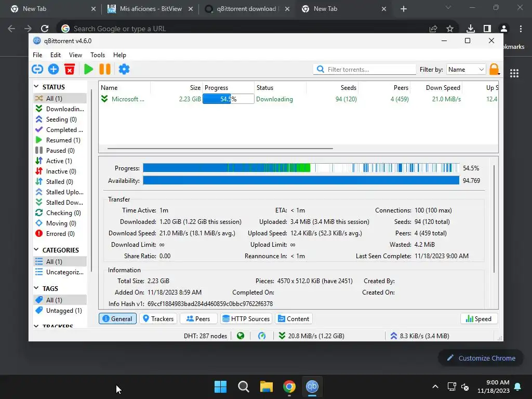Select the Stalled Uploading status filter
Image resolution: width=532 pixels, height=399 pixels.
(60, 192)
